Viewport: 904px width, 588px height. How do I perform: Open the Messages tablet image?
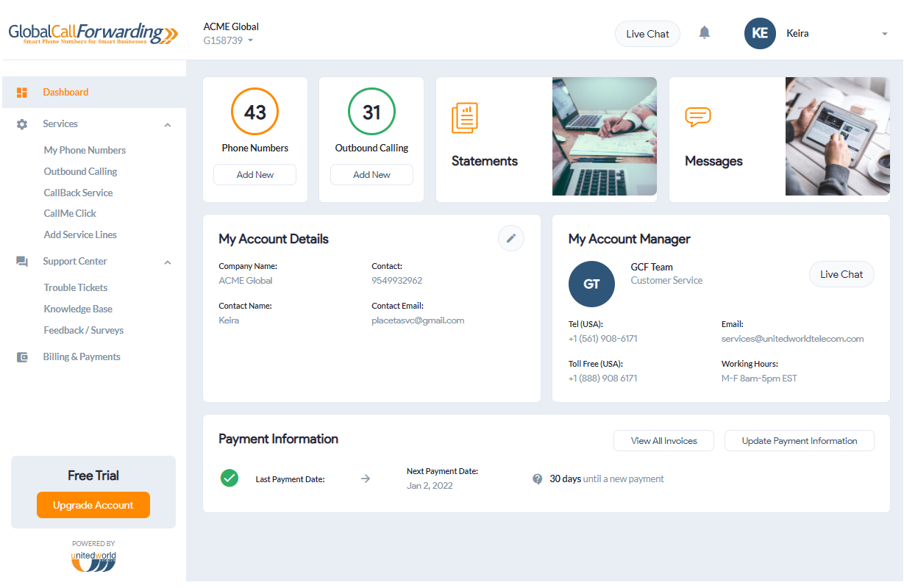[x=838, y=137]
